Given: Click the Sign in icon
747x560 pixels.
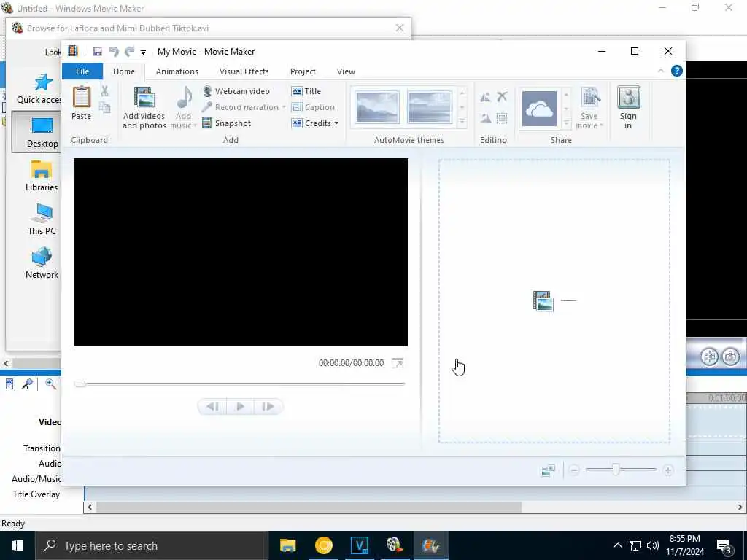Looking at the screenshot, I should pos(628,97).
